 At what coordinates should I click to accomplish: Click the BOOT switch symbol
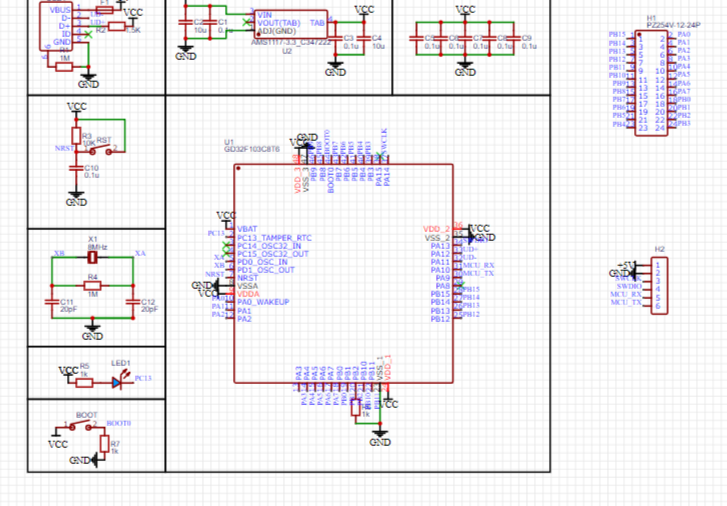click(x=81, y=425)
